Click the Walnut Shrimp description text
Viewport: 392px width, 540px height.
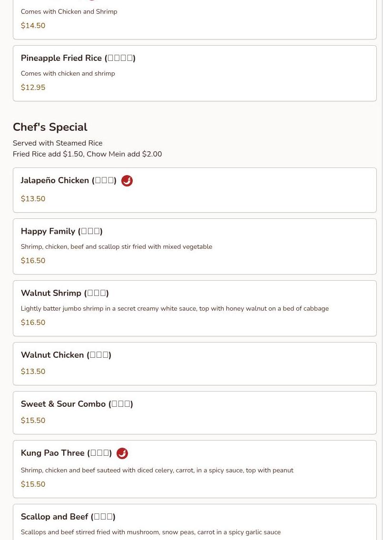click(x=175, y=308)
